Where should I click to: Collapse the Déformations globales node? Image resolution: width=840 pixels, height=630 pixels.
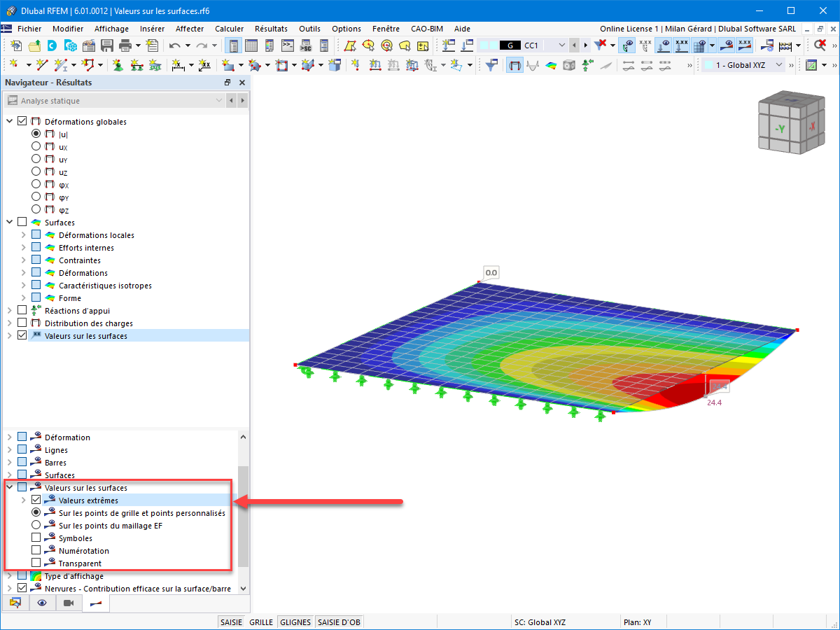coord(10,122)
